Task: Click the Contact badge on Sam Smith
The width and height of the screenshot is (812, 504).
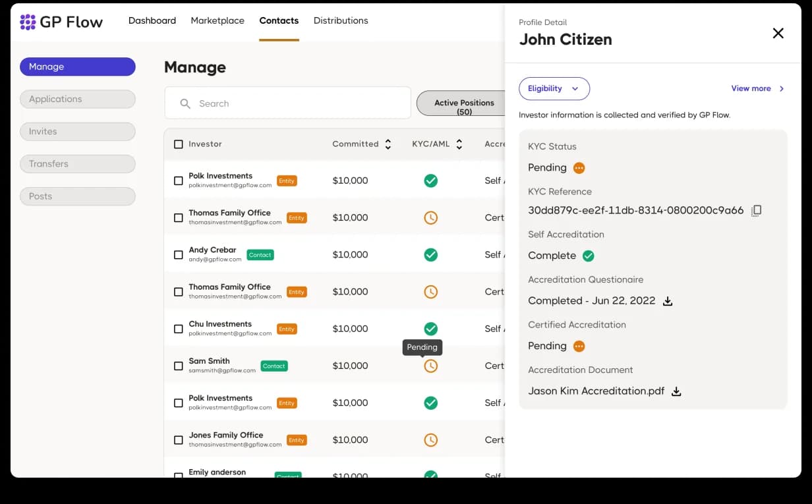Action: pos(274,366)
